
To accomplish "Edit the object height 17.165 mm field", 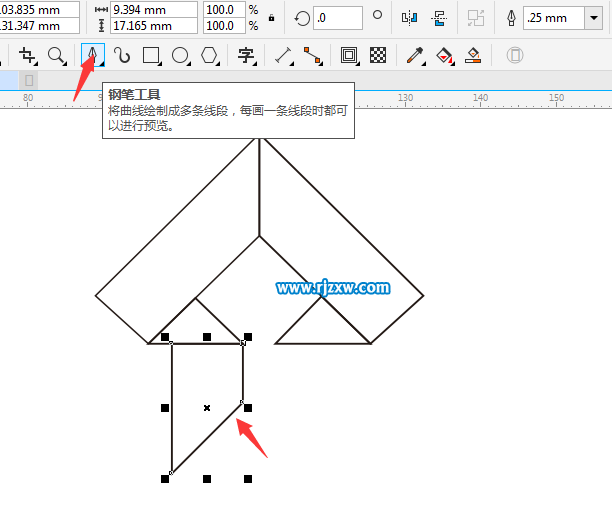I will (154, 26).
